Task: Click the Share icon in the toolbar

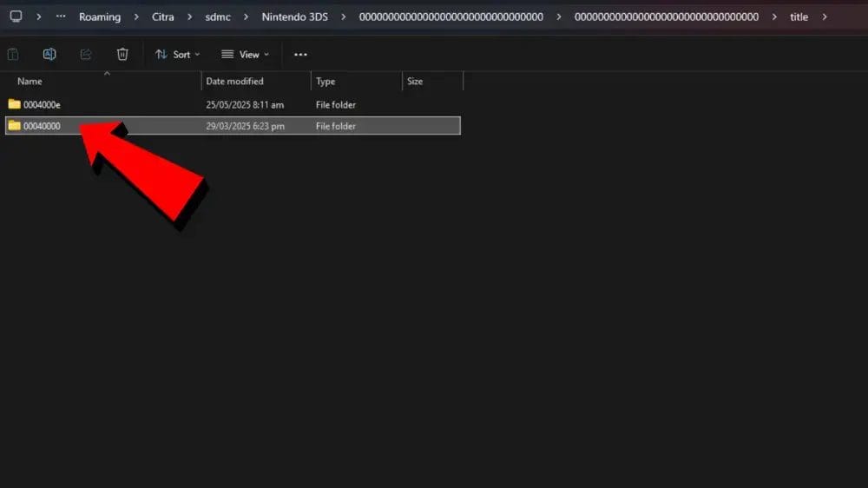Action: click(x=86, y=54)
